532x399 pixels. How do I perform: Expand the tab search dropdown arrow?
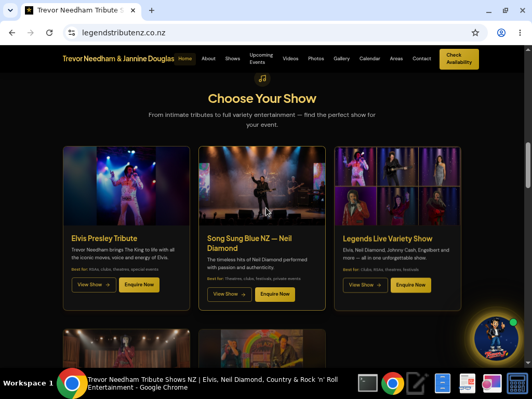point(10,10)
